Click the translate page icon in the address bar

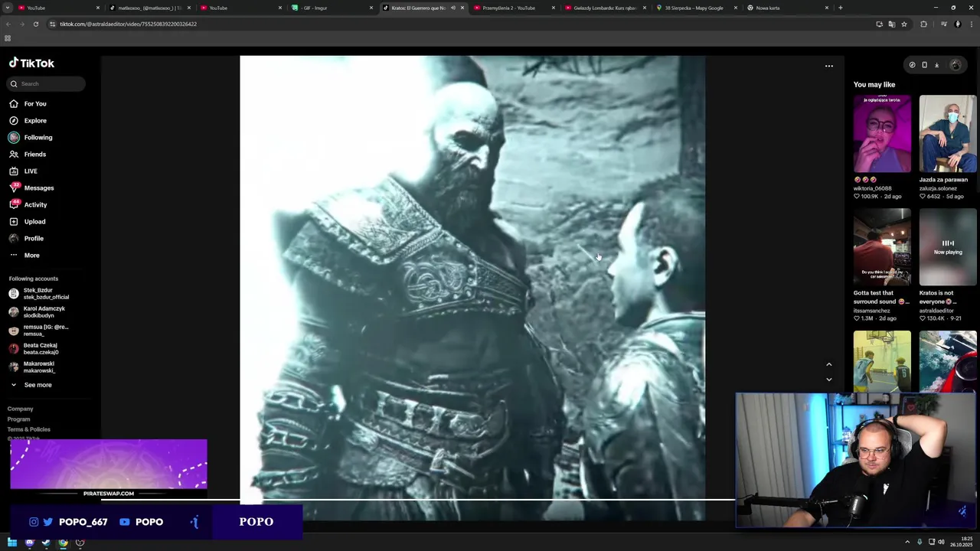click(x=892, y=24)
